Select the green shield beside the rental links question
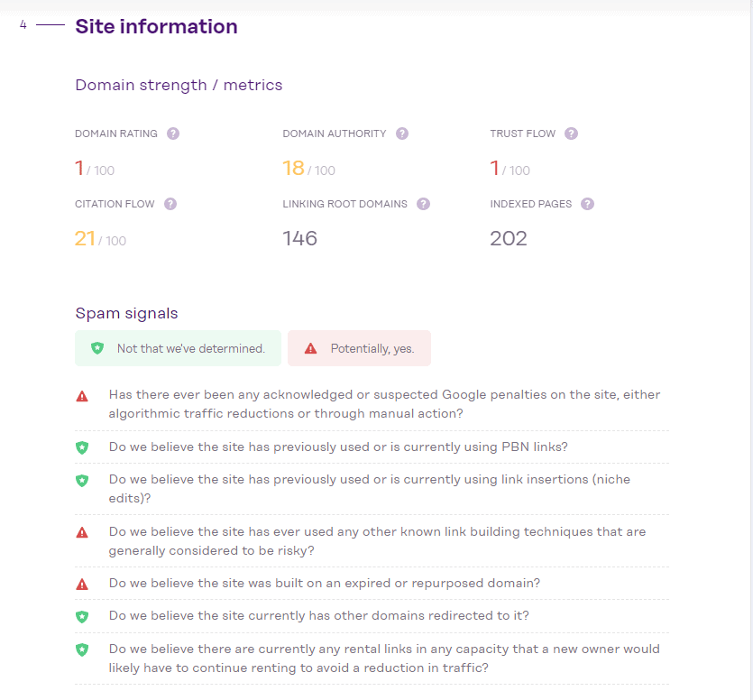753x700 pixels. pyautogui.click(x=82, y=649)
